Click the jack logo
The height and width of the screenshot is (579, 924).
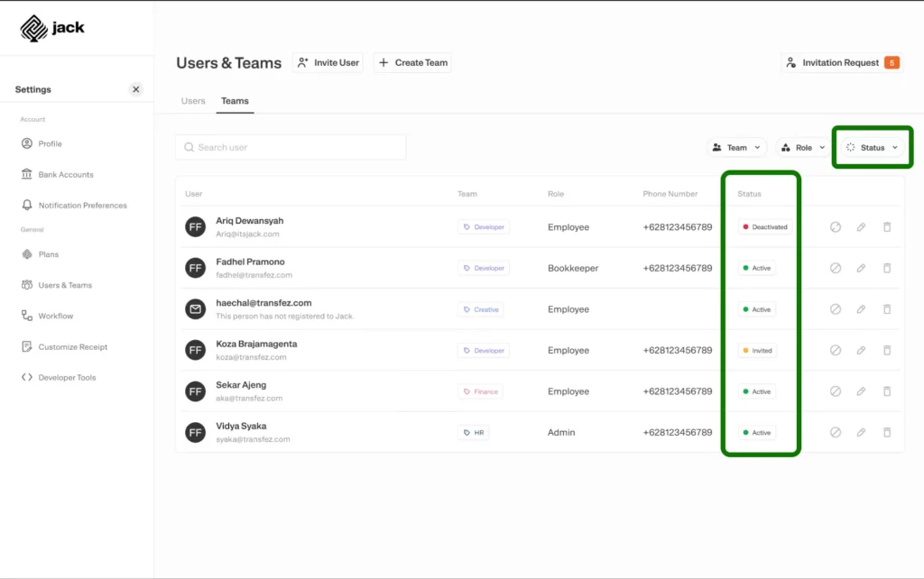(x=51, y=28)
